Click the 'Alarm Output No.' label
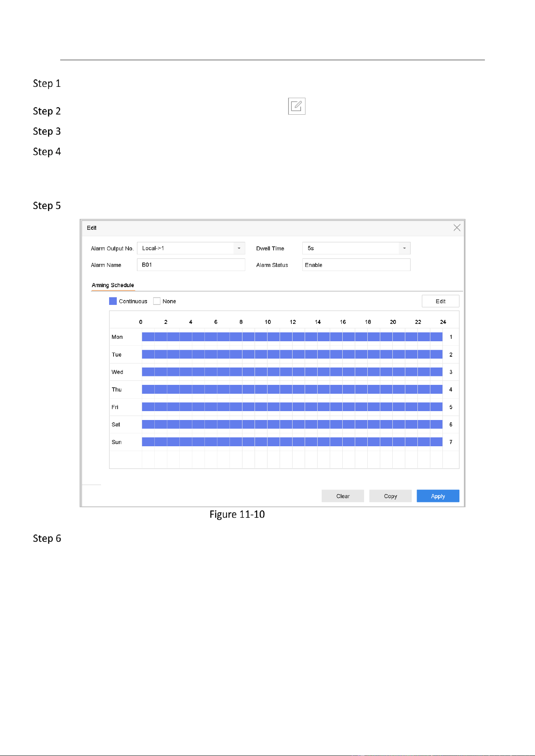Screen dimensions: 535x756 [x=112, y=248]
